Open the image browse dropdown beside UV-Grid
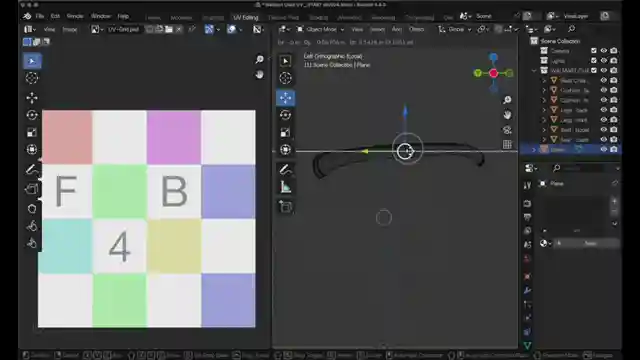This screenshot has height=360, width=640. 97,29
